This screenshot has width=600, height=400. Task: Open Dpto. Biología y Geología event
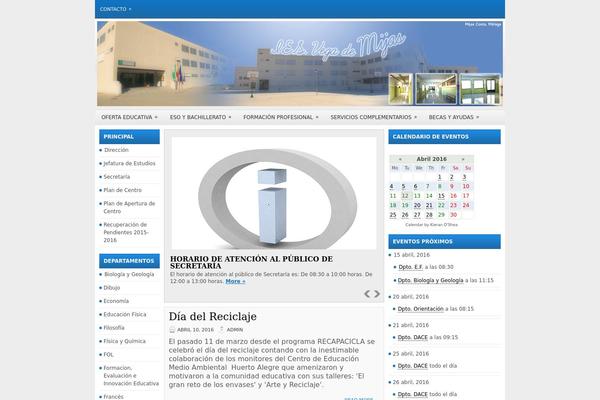point(430,281)
